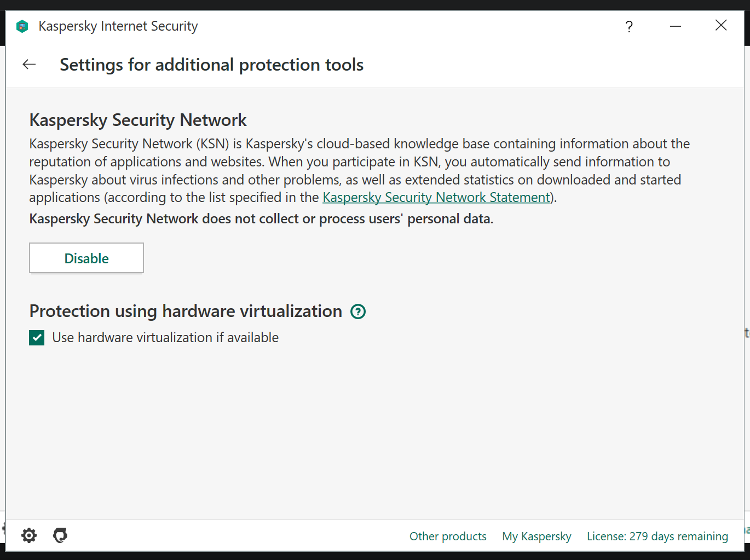Screen dimensions: 750x560
Task: Click the bold personal data disclaimer text
Action: pos(261,219)
